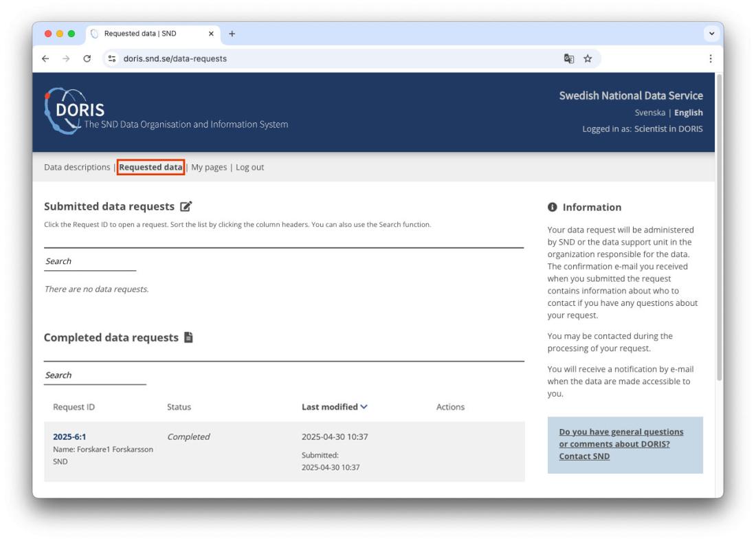Click the DORIS logo
This screenshot has height=541, width=756.
point(74,111)
